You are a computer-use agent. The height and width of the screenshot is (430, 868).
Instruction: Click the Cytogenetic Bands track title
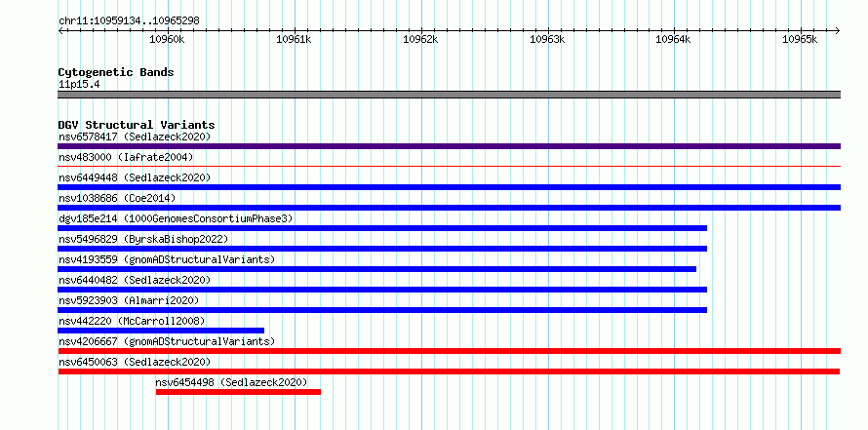click(x=116, y=72)
